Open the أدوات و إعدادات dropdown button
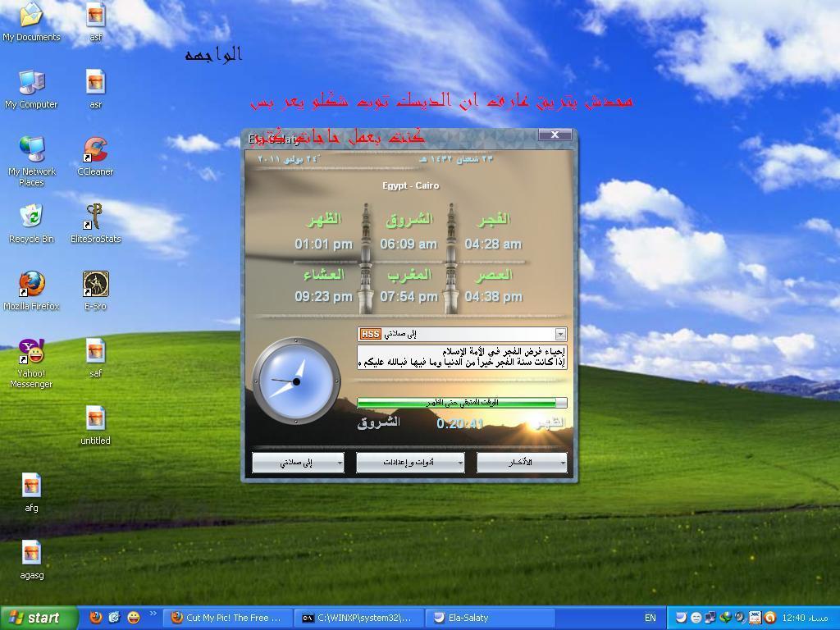840x630 pixels. [x=410, y=463]
